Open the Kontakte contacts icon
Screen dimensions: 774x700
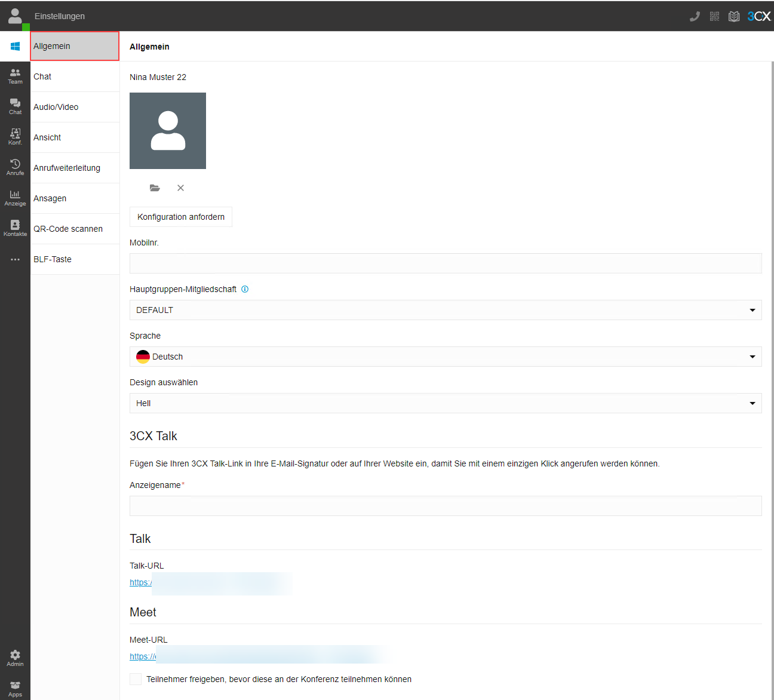pos(15,228)
